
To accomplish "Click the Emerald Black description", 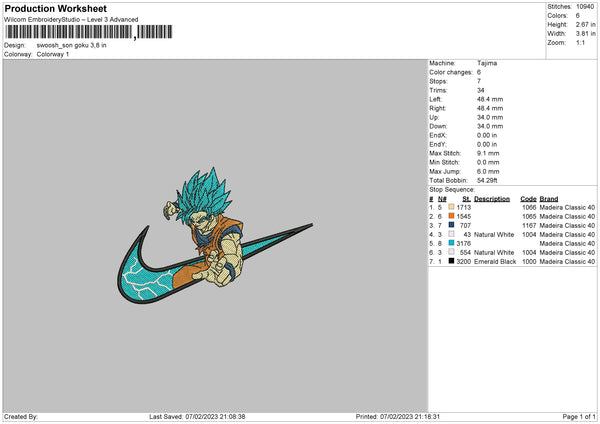I will 495,262.
